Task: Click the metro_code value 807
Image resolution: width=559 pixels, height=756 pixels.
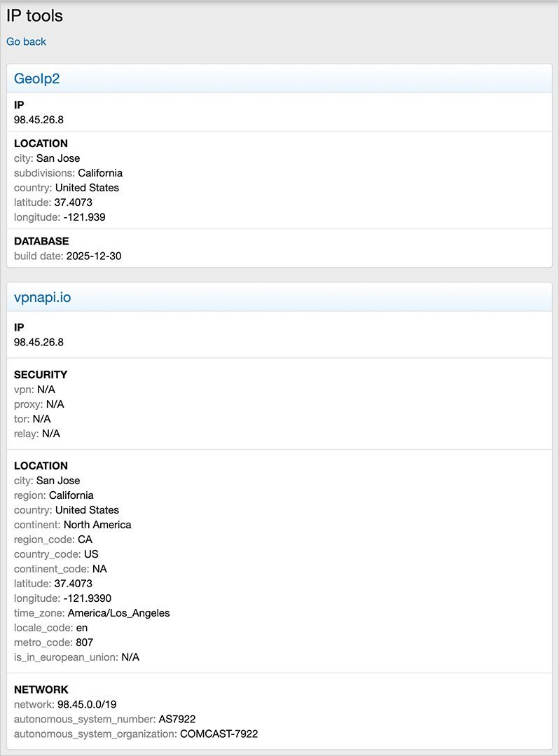Action: tap(84, 642)
